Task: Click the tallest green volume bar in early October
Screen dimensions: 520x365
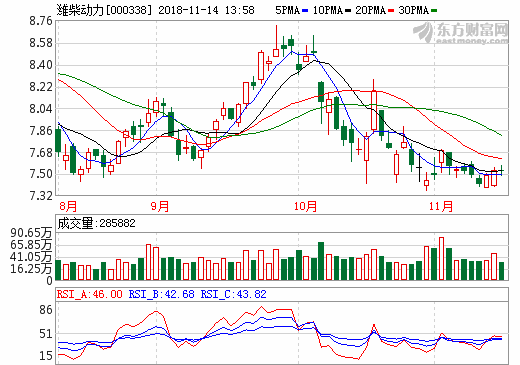Action: [321, 261]
